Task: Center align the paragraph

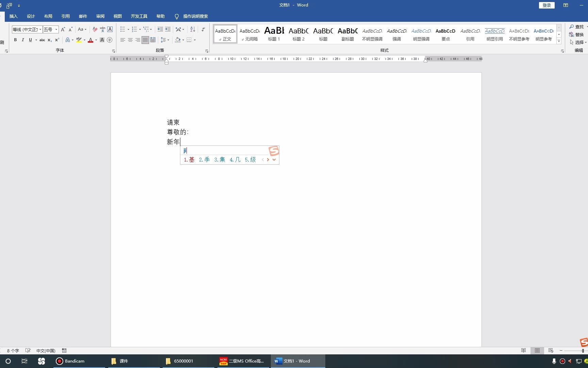Action: click(130, 40)
